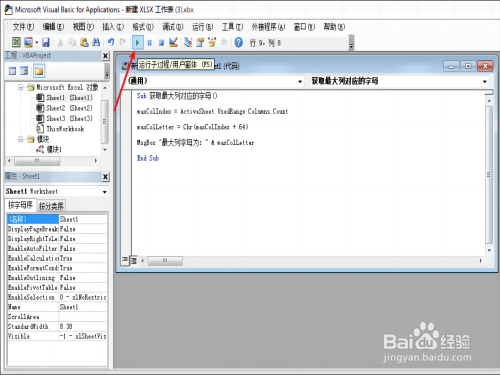Image resolution: width=500 pixels, height=375 pixels.
Task: Click the Full Module View button
Action: click(134, 260)
